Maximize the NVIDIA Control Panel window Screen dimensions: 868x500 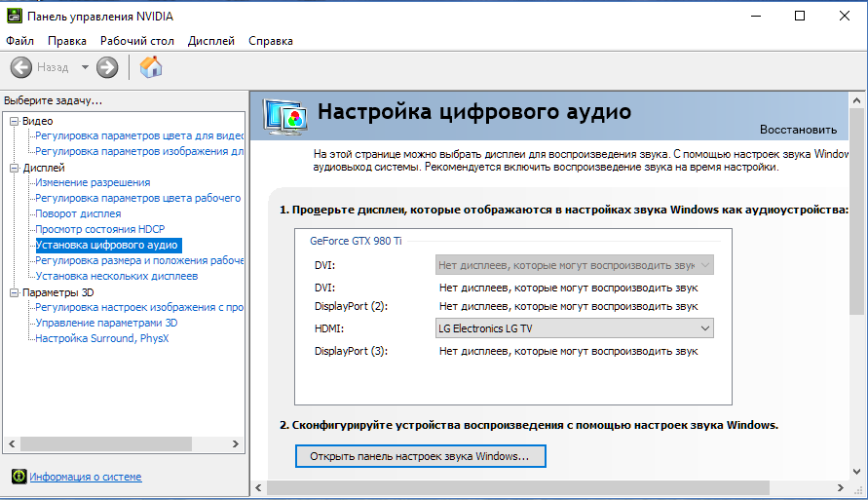coord(800,16)
